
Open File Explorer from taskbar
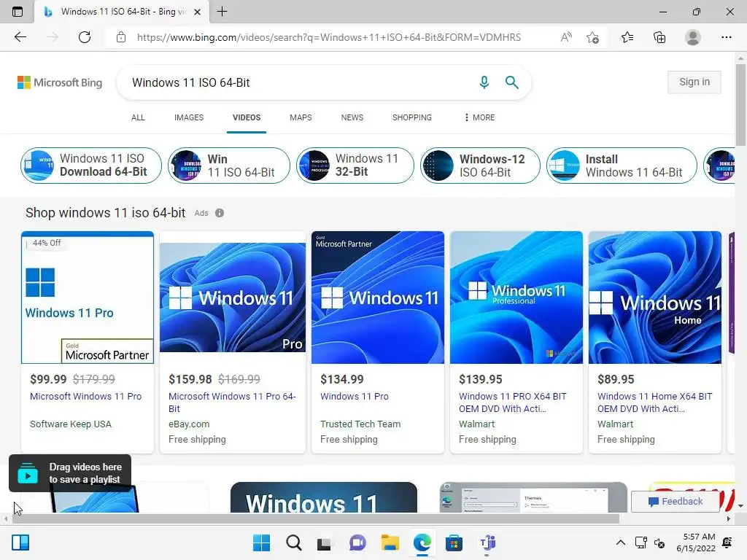tap(390, 542)
